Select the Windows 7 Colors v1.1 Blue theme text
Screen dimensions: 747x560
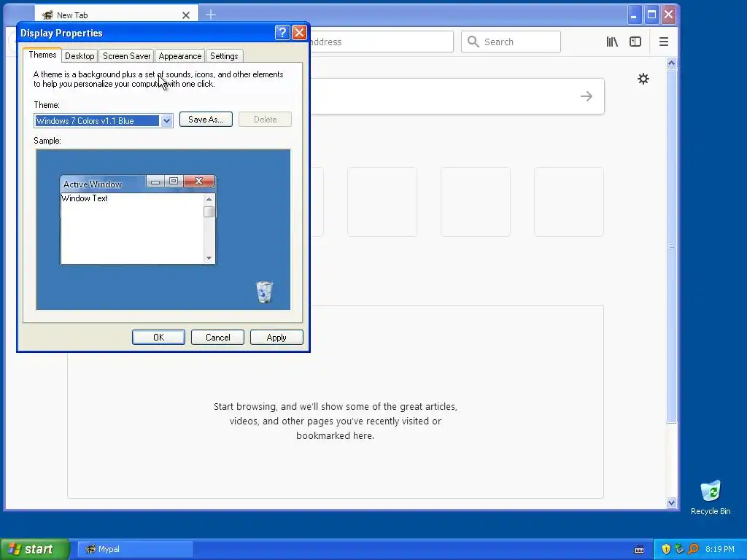tap(97, 121)
